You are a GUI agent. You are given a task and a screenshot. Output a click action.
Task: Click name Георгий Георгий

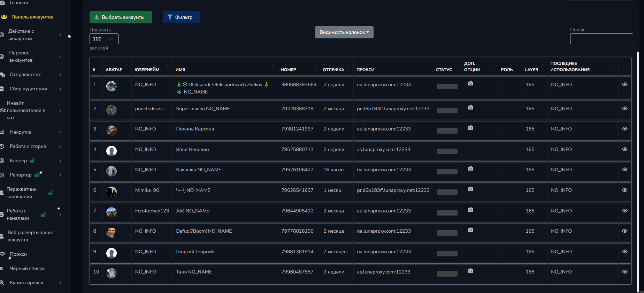tap(195, 251)
